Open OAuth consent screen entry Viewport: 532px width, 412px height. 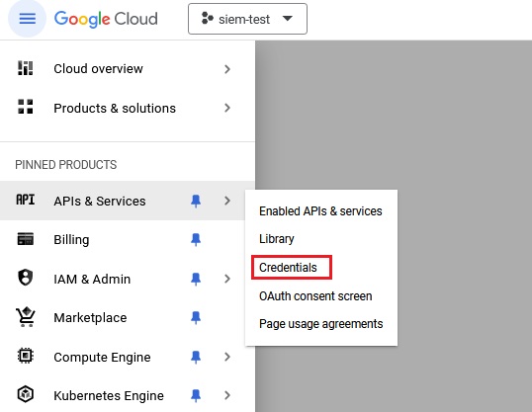pos(315,296)
